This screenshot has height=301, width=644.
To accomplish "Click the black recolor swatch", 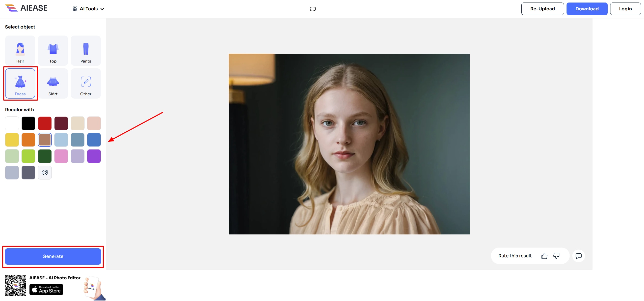I will pyautogui.click(x=28, y=123).
